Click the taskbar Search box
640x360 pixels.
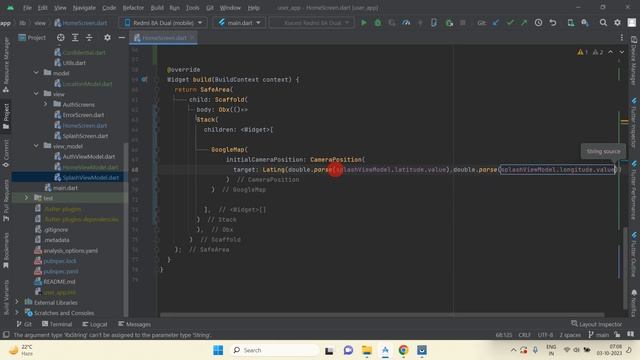[274, 350]
